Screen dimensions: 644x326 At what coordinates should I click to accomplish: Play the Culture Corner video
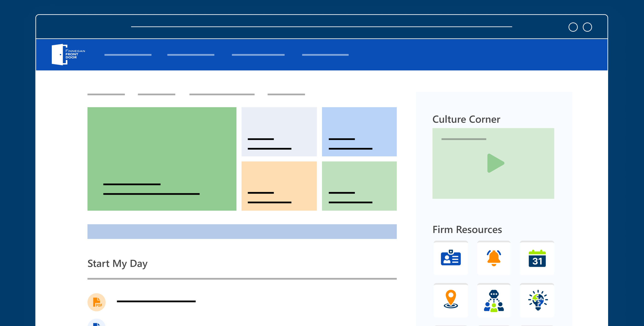point(495,163)
